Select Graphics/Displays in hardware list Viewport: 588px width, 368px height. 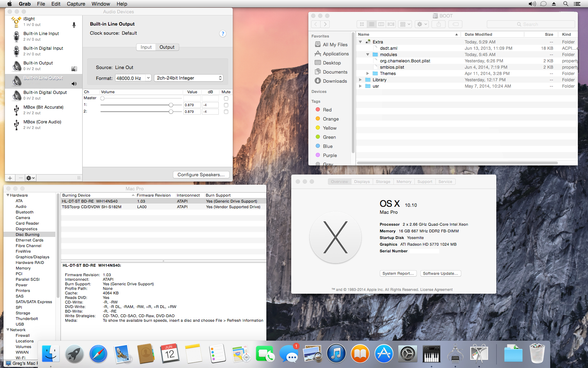(x=32, y=257)
